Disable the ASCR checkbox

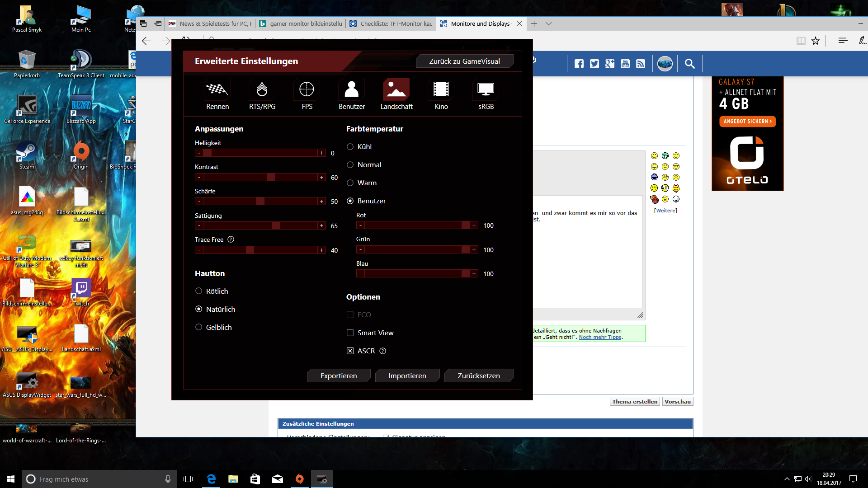350,351
